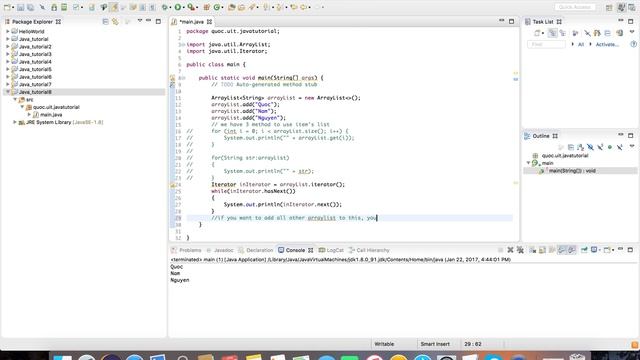Click the Open Type folder icon in toolbar
Image resolution: width=640 pixels, height=360 pixels.
coord(231,7)
